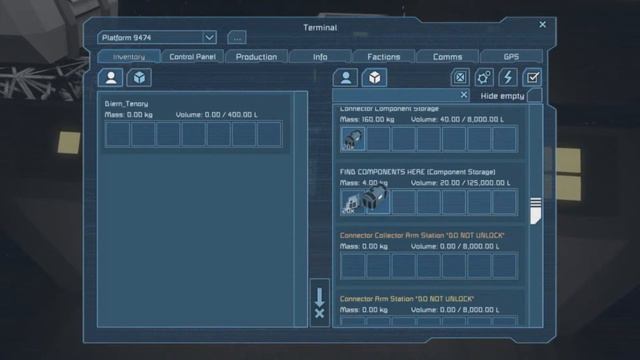Image resolution: width=640 pixels, height=360 pixels.
Task: Show character inventory on right panel
Action: [x=346, y=78]
